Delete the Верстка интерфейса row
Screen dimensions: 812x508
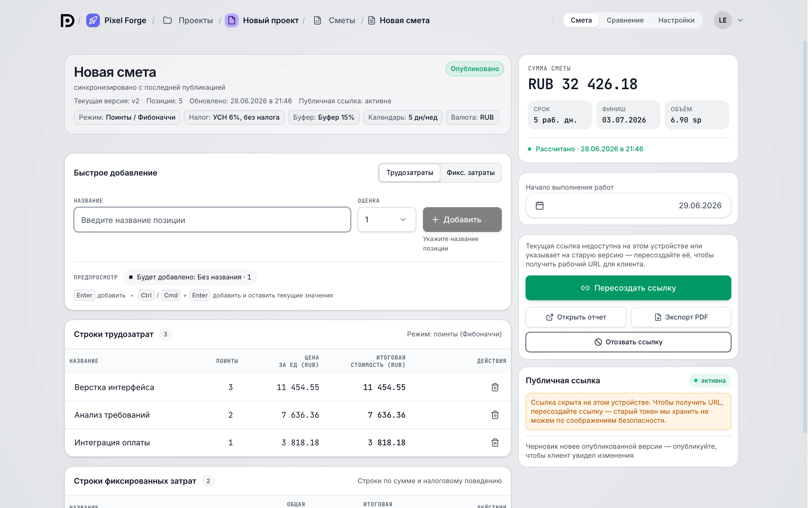pos(495,387)
